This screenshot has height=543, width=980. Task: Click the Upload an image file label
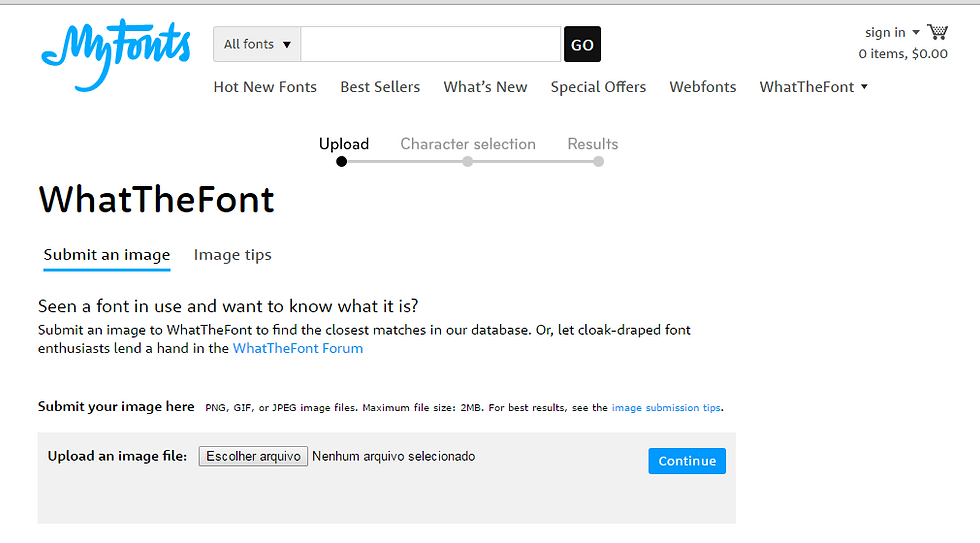click(x=118, y=456)
